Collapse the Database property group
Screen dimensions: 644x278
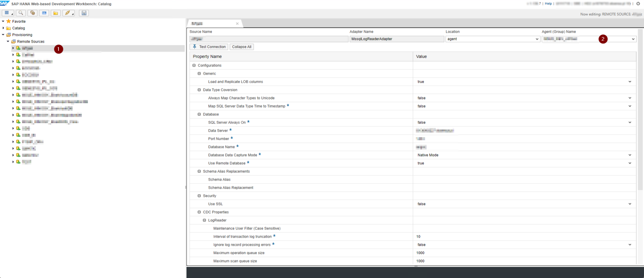pos(199,114)
